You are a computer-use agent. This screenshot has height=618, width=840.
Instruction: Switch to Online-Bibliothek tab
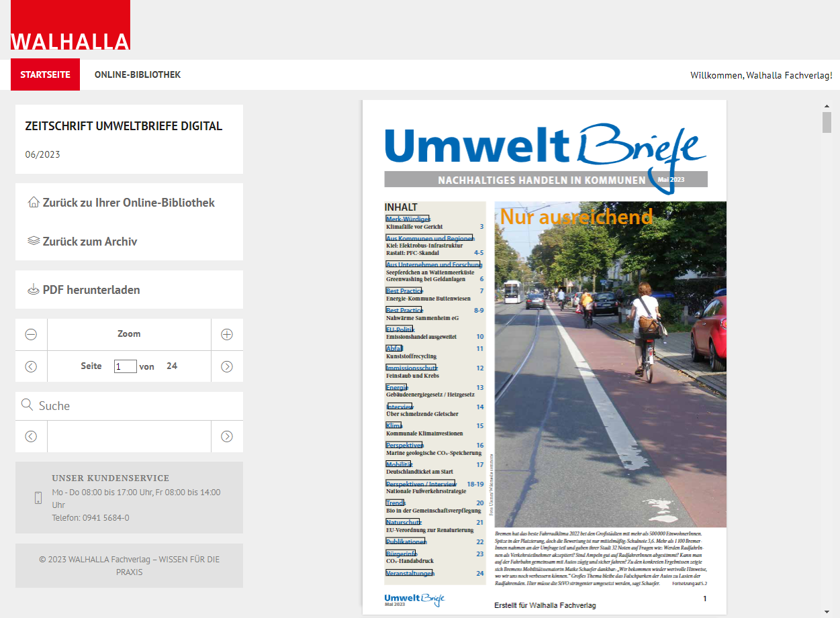click(x=138, y=74)
